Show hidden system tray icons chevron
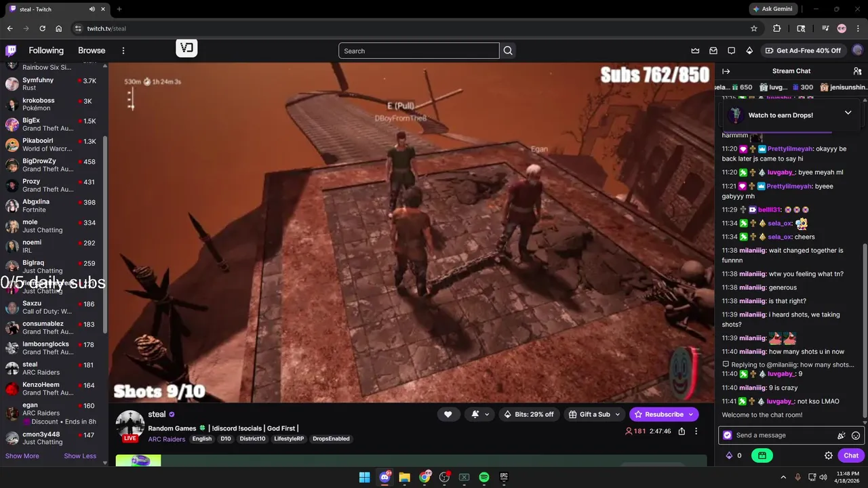Viewport: 868px width, 488px height. pyautogui.click(x=783, y=477)
